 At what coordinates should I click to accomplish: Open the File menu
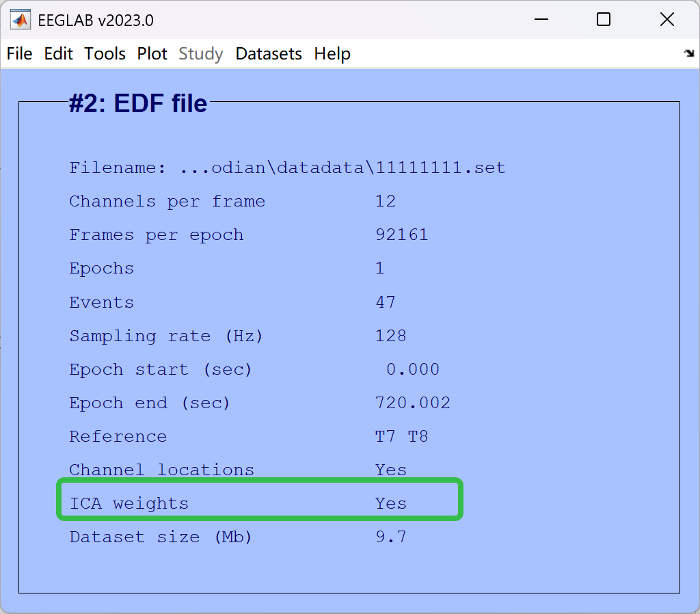coord(19,53)
